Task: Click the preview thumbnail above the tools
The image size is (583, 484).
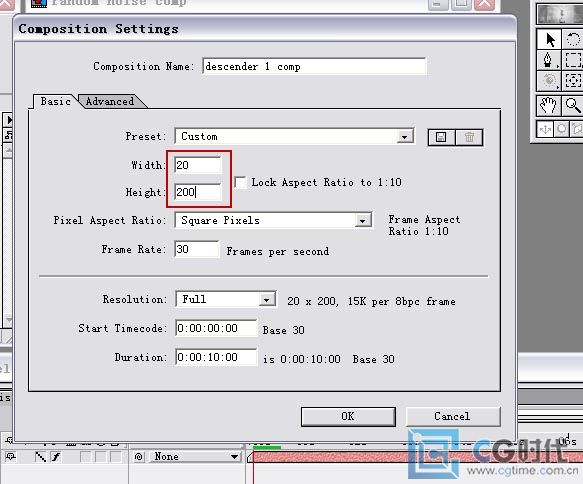Action: point(560,13)
